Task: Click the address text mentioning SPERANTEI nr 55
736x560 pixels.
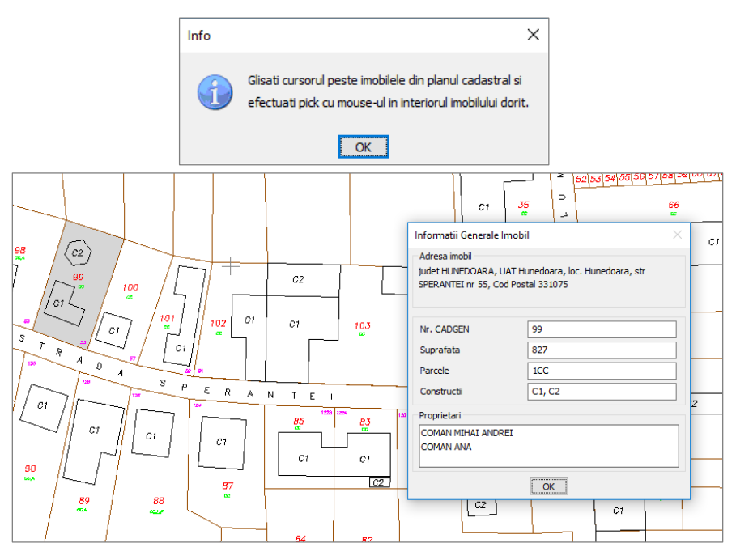Action: coord(531,278)
